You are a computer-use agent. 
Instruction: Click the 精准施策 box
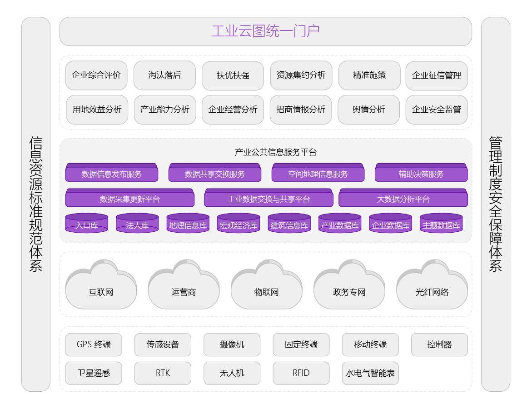369,75
